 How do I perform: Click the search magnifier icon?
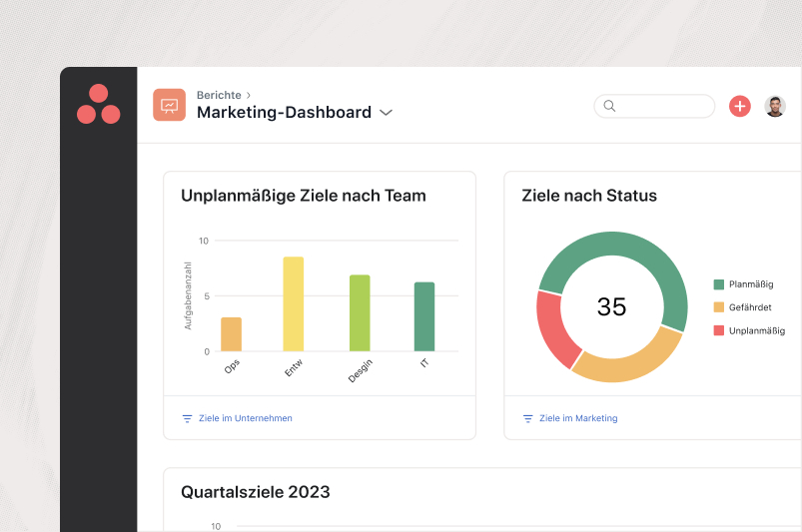click(609, 106)
